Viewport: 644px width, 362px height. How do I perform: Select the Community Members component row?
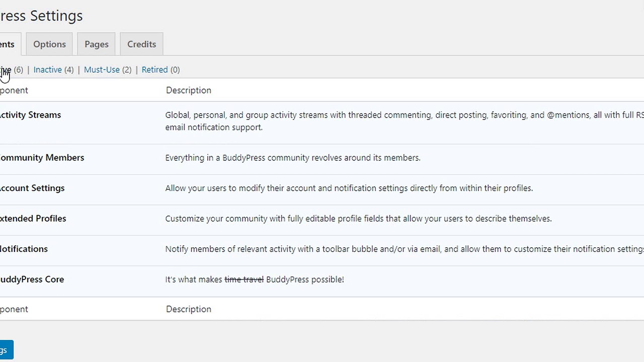pyautogui.click(x=42, y=158)
